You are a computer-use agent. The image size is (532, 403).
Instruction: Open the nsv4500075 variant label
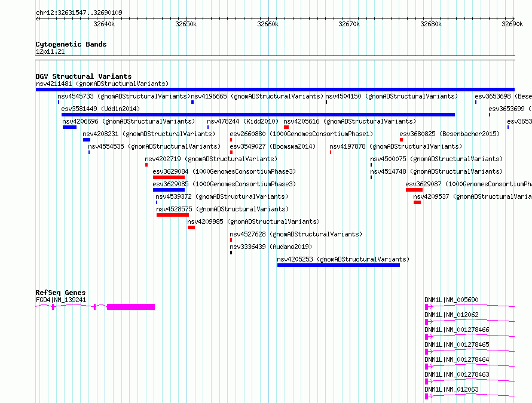coord(436,159)
